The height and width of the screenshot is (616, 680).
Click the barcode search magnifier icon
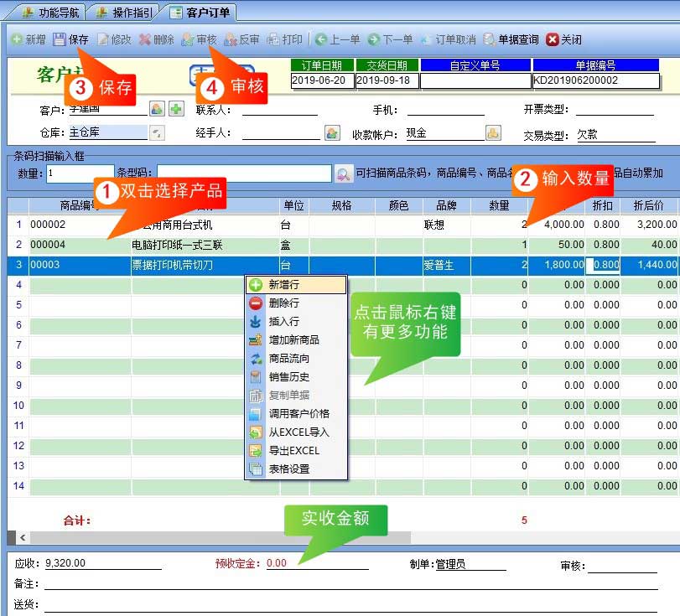coord(344,174)
